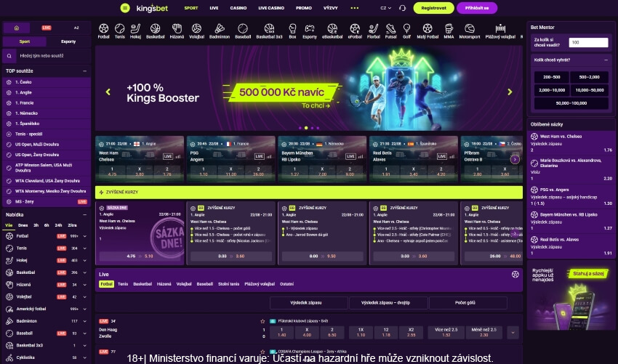Open the VÝZVY top menu

330,8
